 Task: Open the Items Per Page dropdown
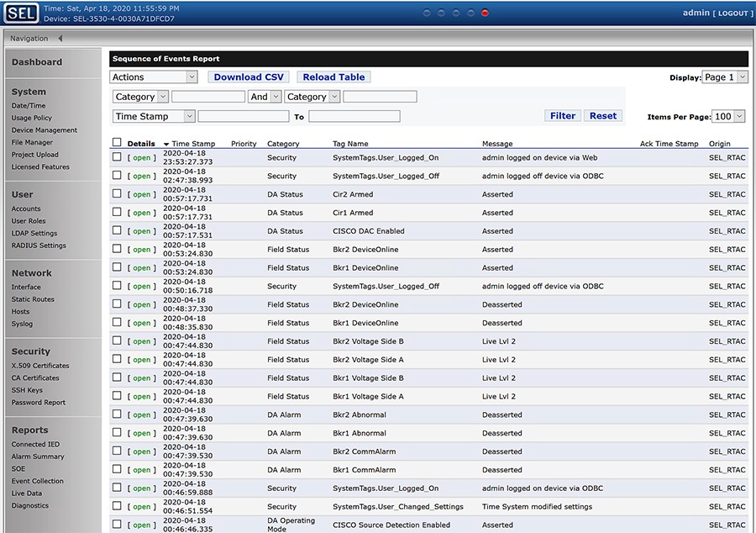728,116
